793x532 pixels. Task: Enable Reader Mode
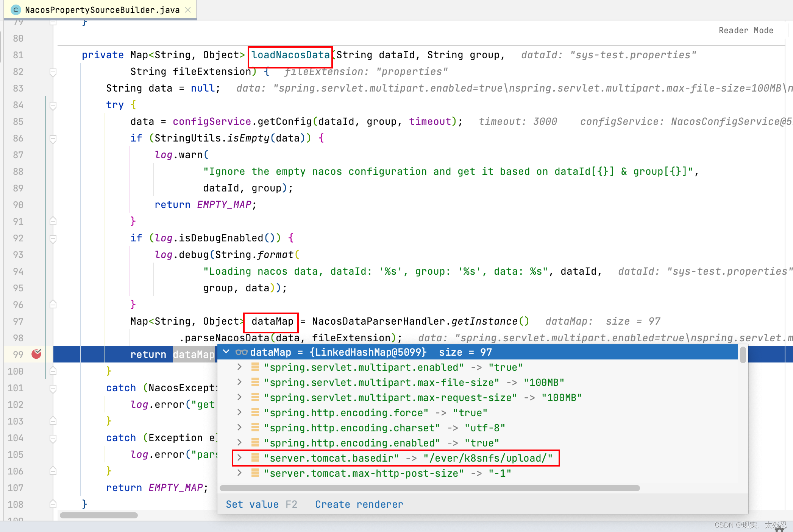746,30
